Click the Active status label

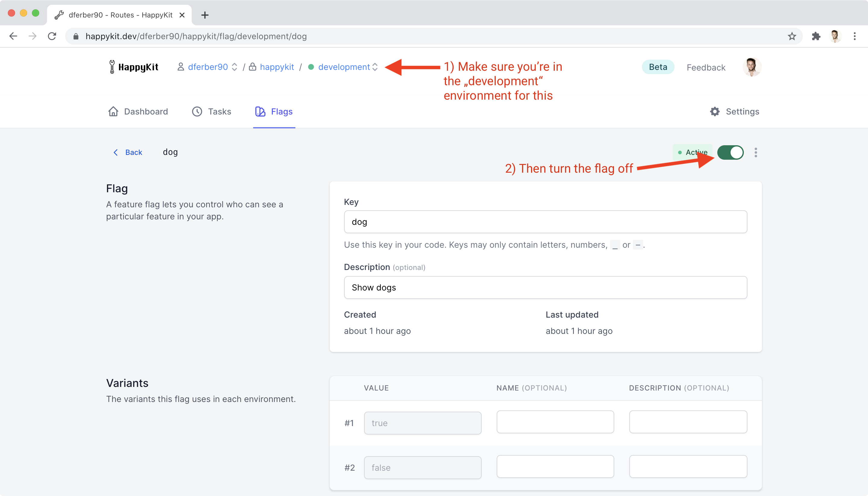coord(693,152)
